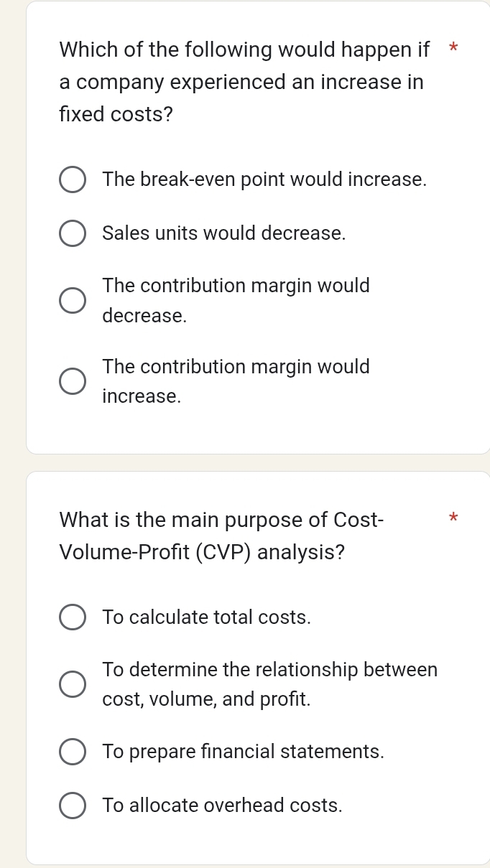Click the CVP analysis question title text
The width and height of the screenshot is (490, 868).
221,536
